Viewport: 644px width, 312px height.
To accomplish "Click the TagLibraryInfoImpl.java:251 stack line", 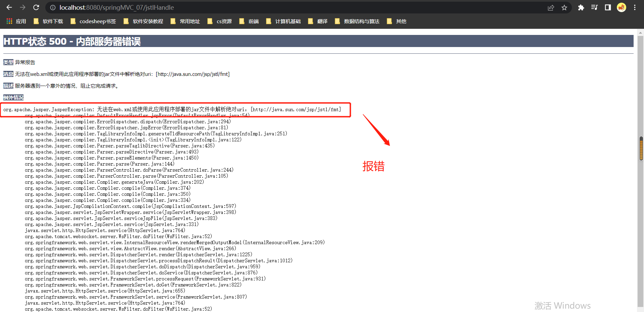I will pos(156,134).
